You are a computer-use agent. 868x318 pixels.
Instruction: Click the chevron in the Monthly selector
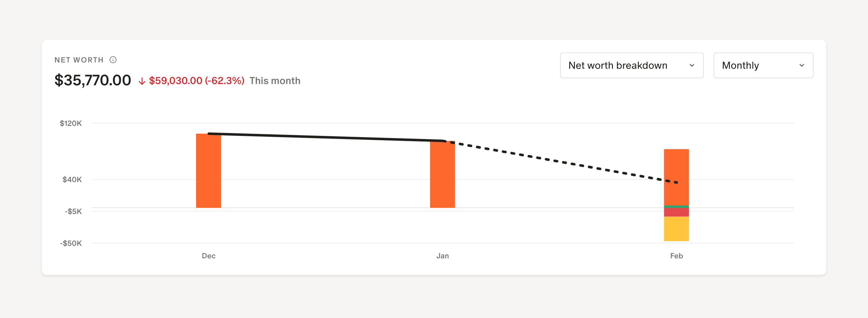coord(801,65)
